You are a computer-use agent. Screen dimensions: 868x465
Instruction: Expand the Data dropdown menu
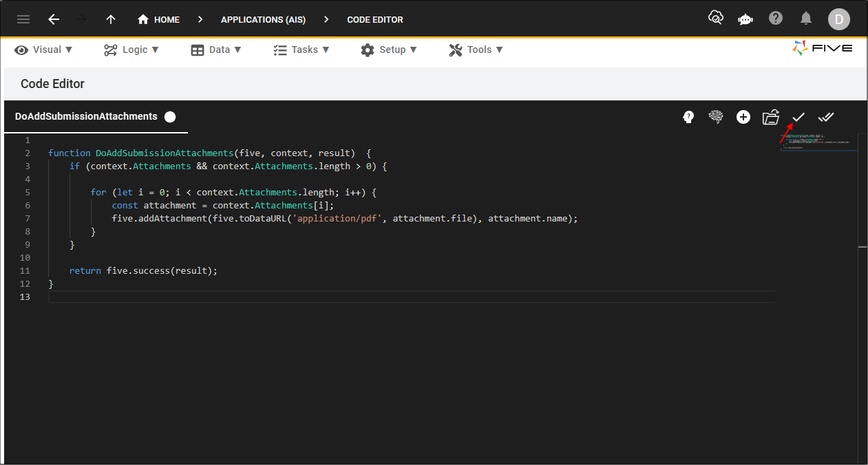click(216, 50)
